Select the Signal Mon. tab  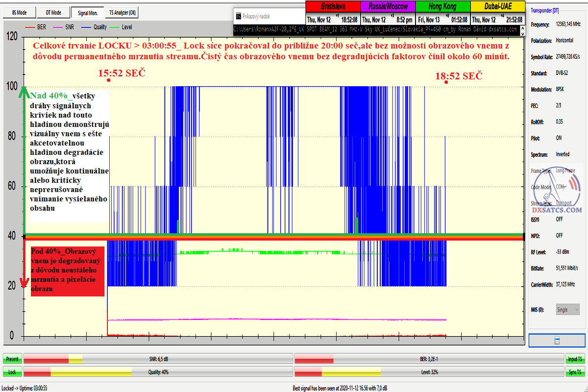[x=88, y=12]
